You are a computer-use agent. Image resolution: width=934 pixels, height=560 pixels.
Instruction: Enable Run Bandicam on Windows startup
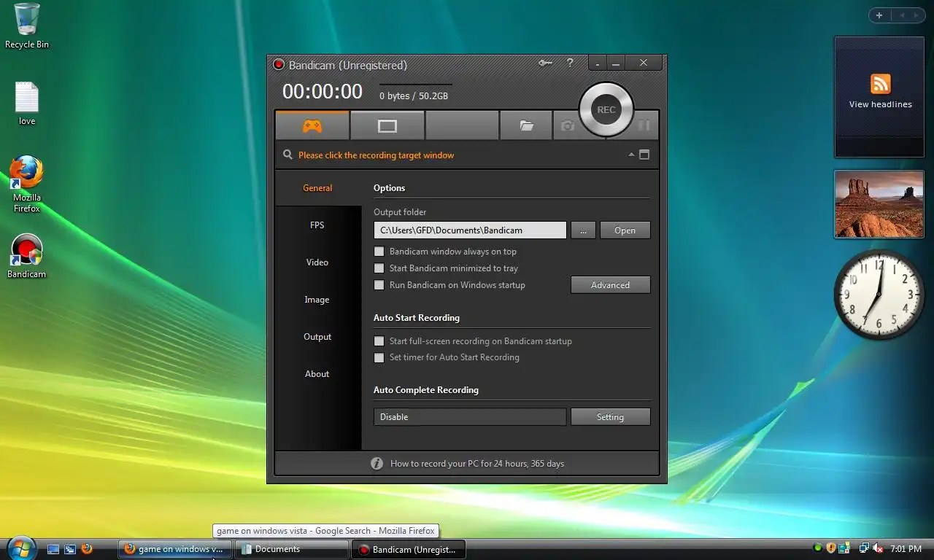pyautogui.click(x=379, y=285)
